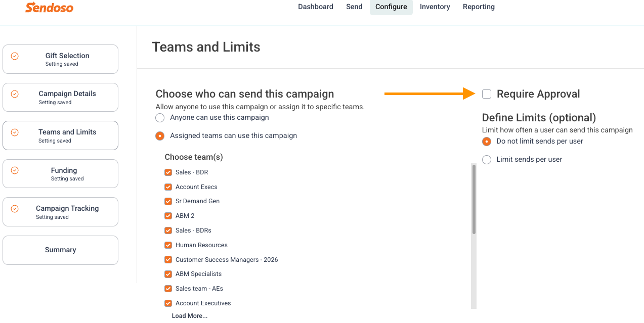Click the Sendoso logo

tap(50, 8)
